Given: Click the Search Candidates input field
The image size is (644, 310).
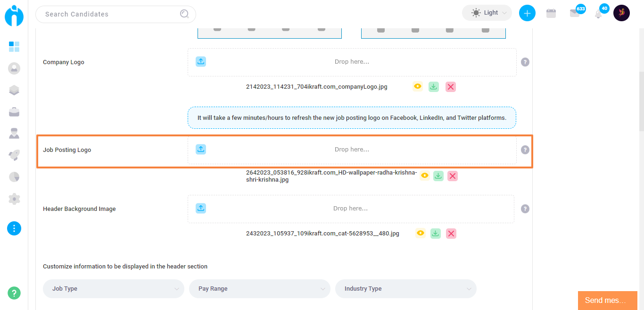Looking at the screenshot, I should click(116, 14).
